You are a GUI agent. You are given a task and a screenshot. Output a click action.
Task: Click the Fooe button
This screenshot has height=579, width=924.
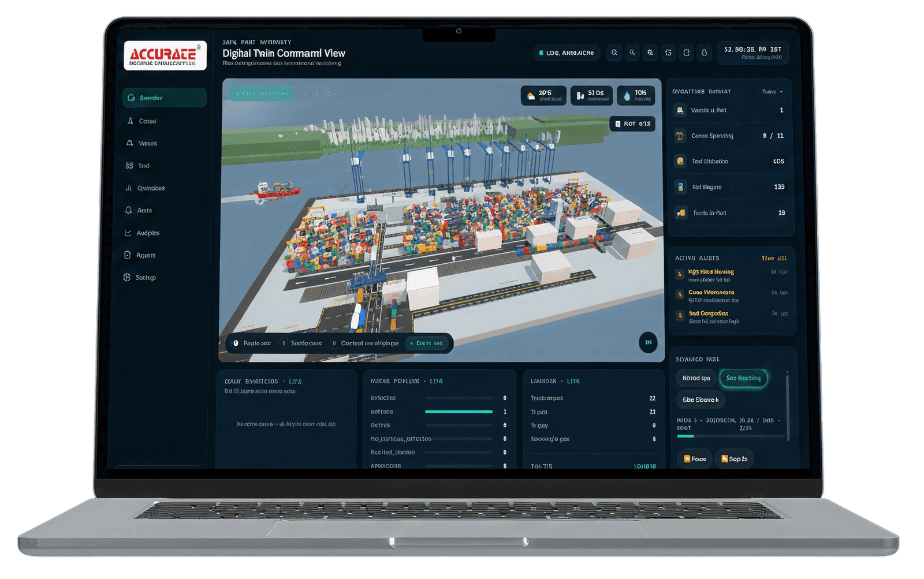pyautogui.click(x=695, y=460)
